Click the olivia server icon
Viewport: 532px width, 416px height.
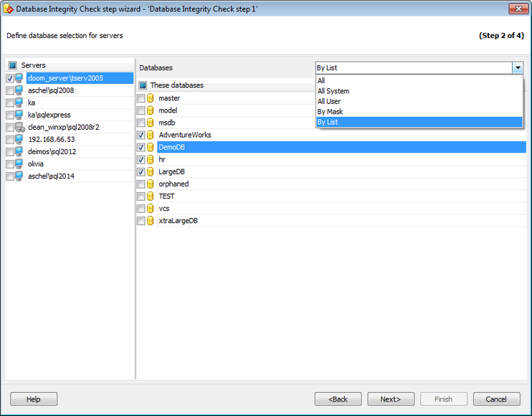(x=19, y=164)
